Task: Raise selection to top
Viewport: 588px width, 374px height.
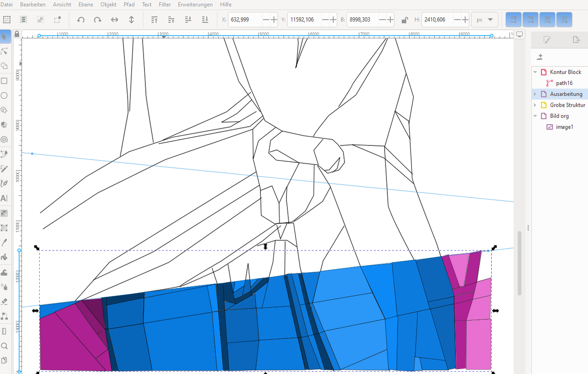Action: click(155, 20)
